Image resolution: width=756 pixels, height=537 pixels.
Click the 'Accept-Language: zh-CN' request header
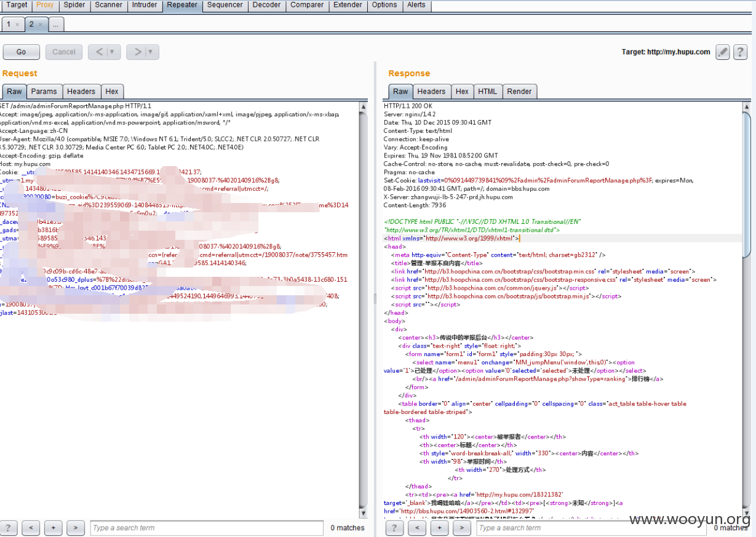click(x=34, y=131)
